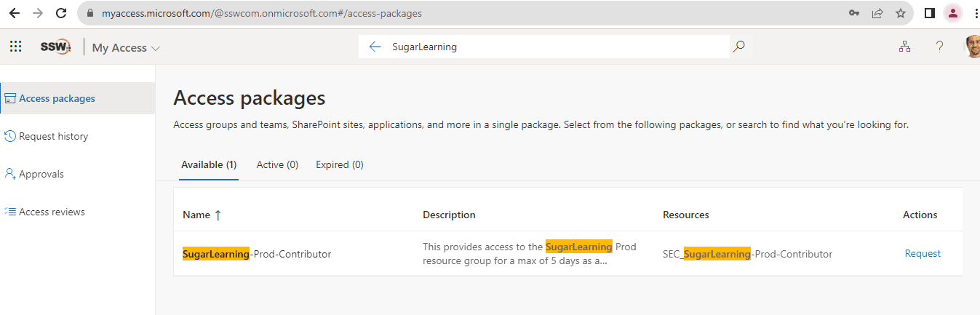This screenshot has width=980, height=315.
Task: Click the back arrow in search box
Action: (375, 47)
